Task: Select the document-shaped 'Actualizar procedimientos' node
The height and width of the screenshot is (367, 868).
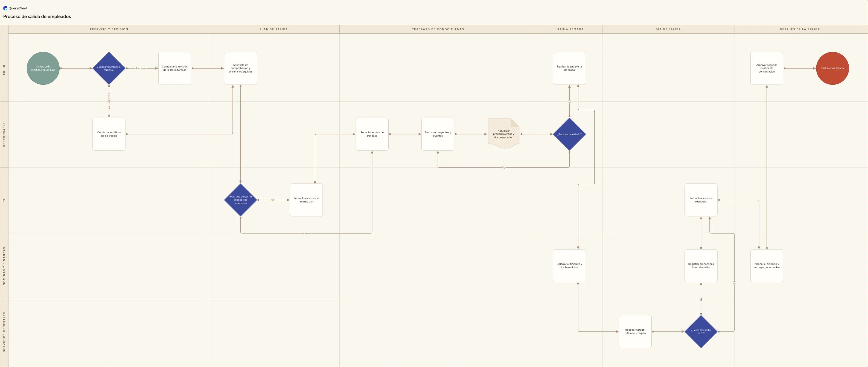Action: (503, 134)
